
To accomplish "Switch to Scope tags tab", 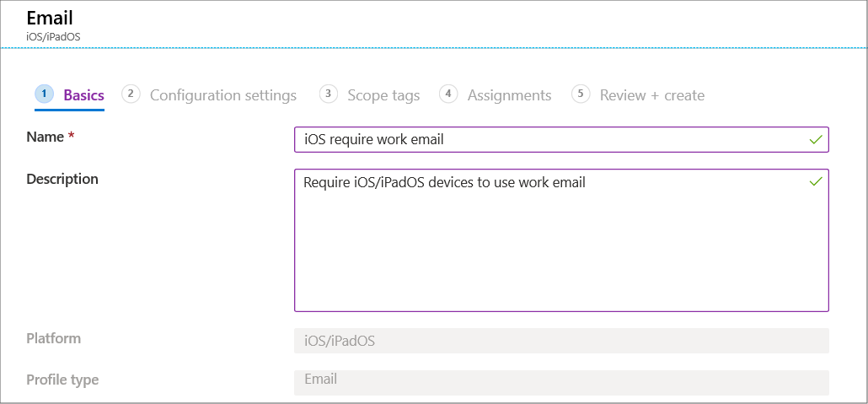I will point(383,95).
